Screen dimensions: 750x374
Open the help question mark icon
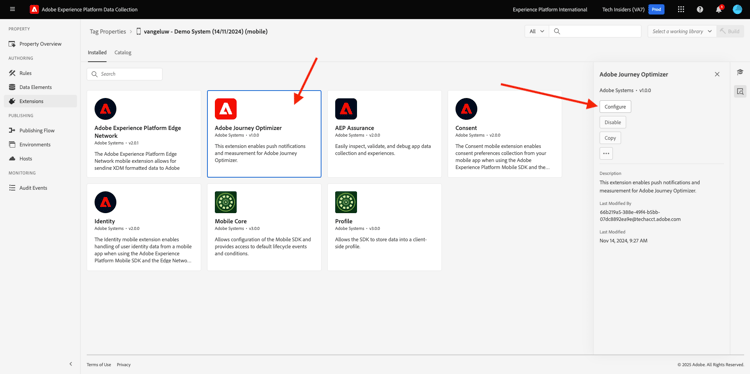[700, 9]
